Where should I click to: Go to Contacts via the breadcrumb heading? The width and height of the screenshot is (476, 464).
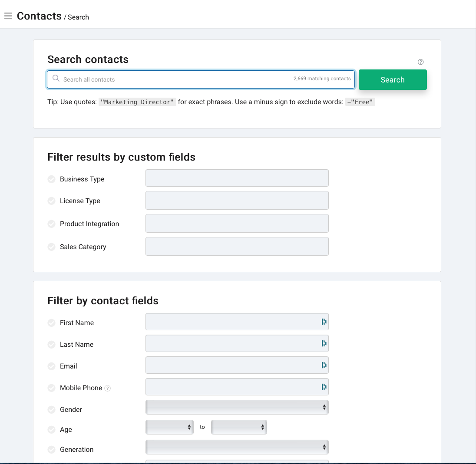pyautogui.click(x=39, y=16)
